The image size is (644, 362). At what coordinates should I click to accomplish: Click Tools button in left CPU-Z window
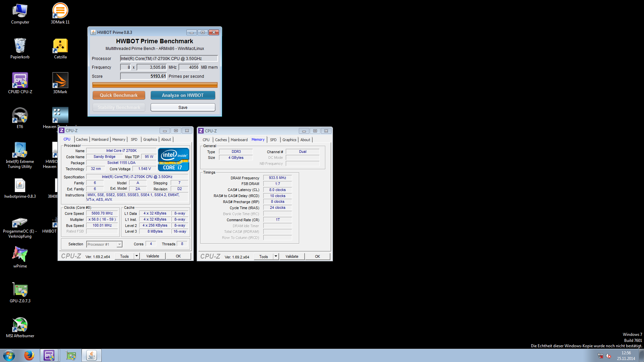[124, 256]
